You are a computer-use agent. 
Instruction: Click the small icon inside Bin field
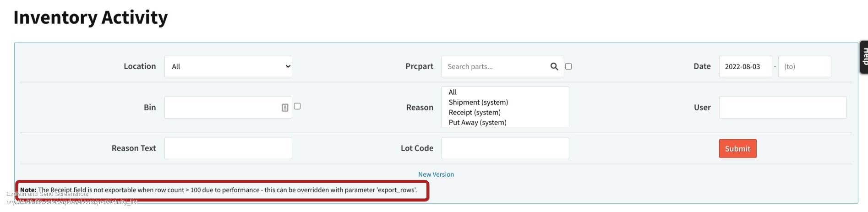[x=285, y=108]
